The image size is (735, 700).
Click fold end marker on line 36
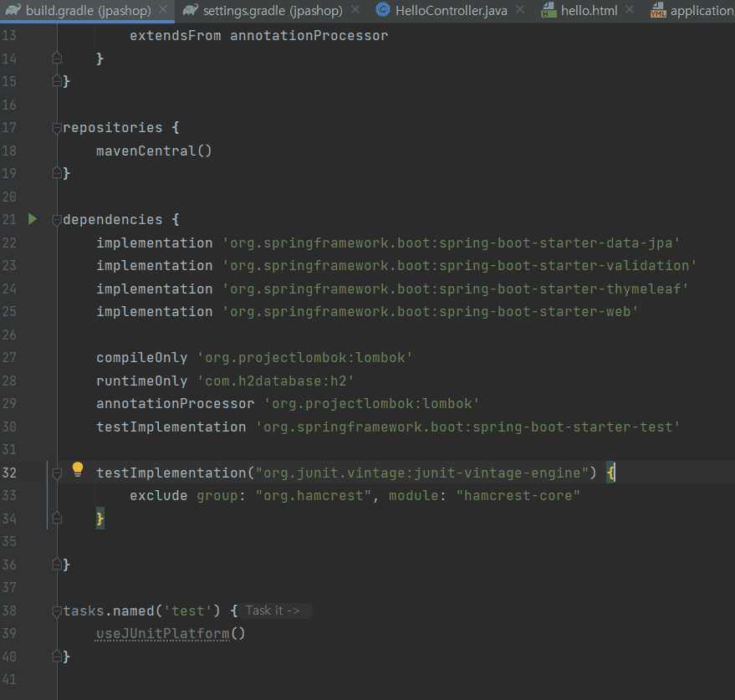point(57,565)
